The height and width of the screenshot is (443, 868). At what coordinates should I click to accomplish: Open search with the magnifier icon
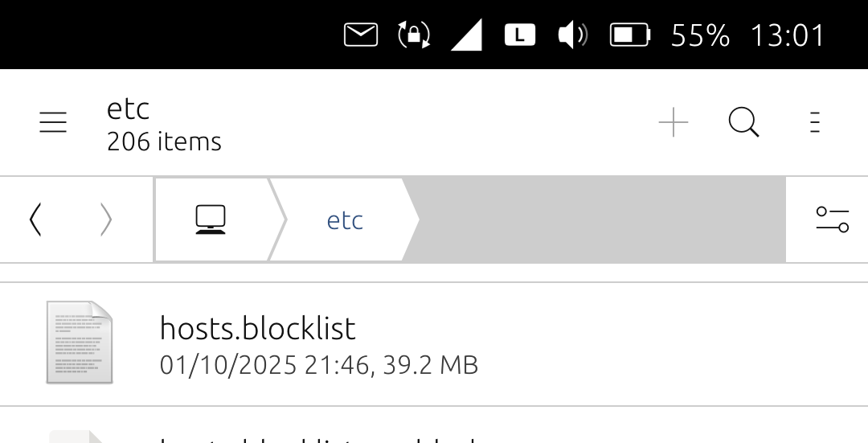743,123
